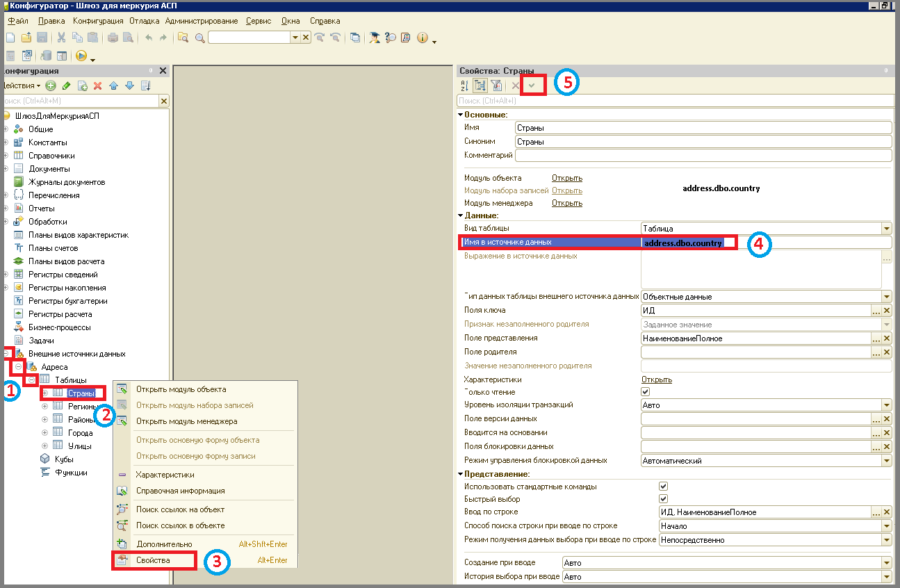900x588 pixels.
Task: Delete the object with the red X icon
Action: [98, 85]
